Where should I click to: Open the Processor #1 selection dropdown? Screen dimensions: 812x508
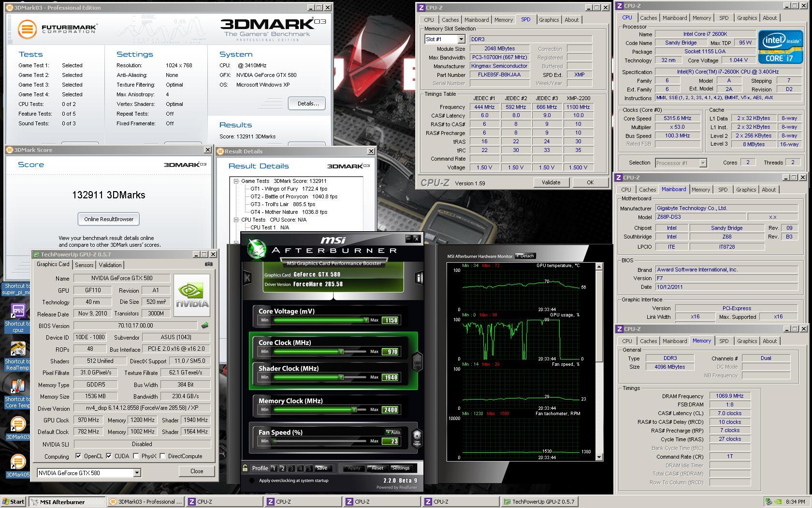pyautogui.click(x=703, y=163)
